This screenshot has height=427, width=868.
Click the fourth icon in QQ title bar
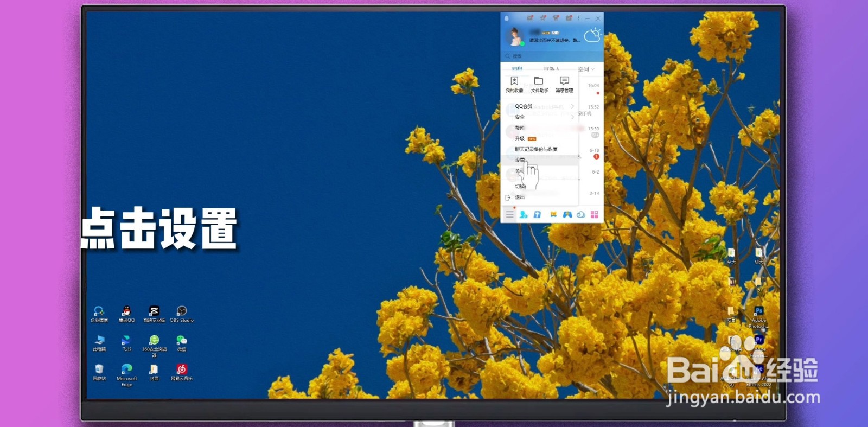tap(569, 18)
